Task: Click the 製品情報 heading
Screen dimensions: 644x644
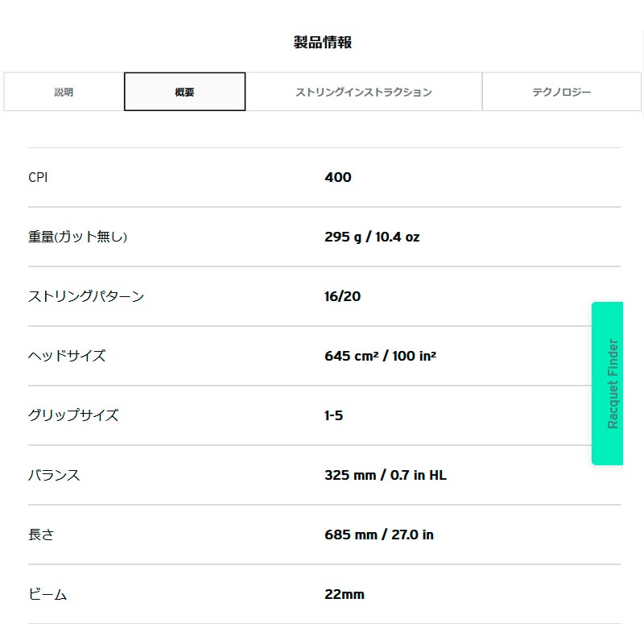Action: 323,43
